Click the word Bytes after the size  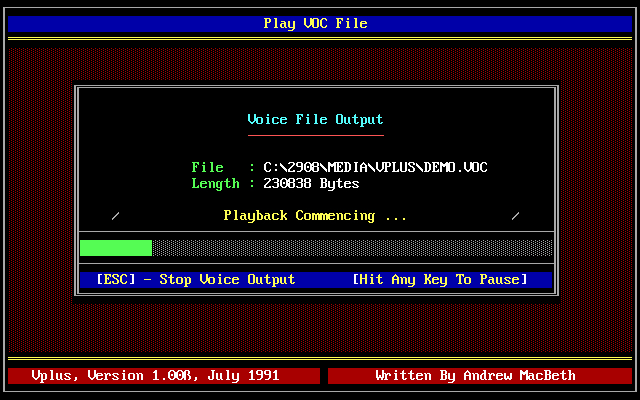340,184
